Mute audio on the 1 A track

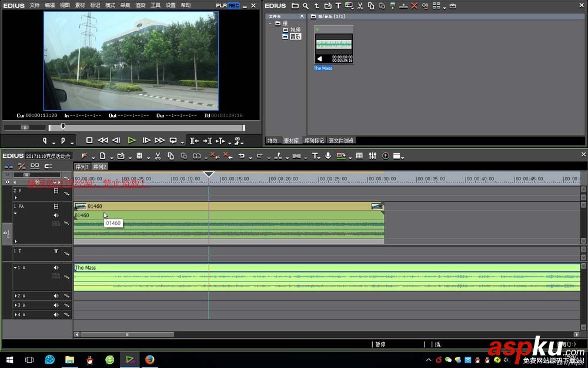point(56,268)
